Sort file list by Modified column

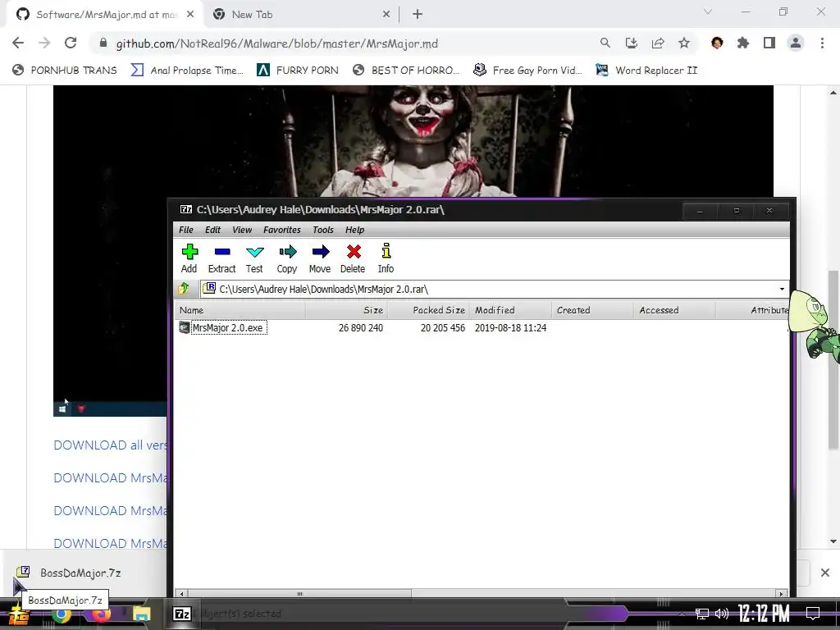[510, 310]
